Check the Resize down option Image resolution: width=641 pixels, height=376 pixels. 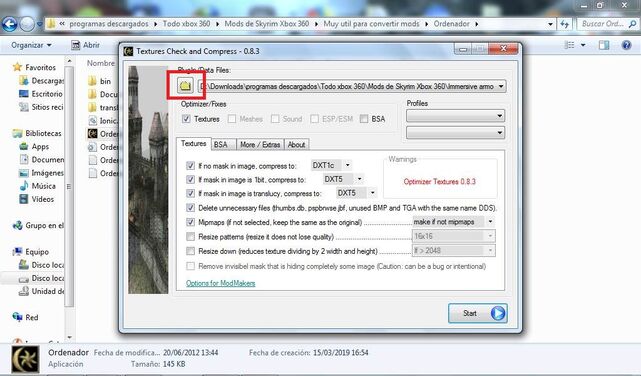191,251
